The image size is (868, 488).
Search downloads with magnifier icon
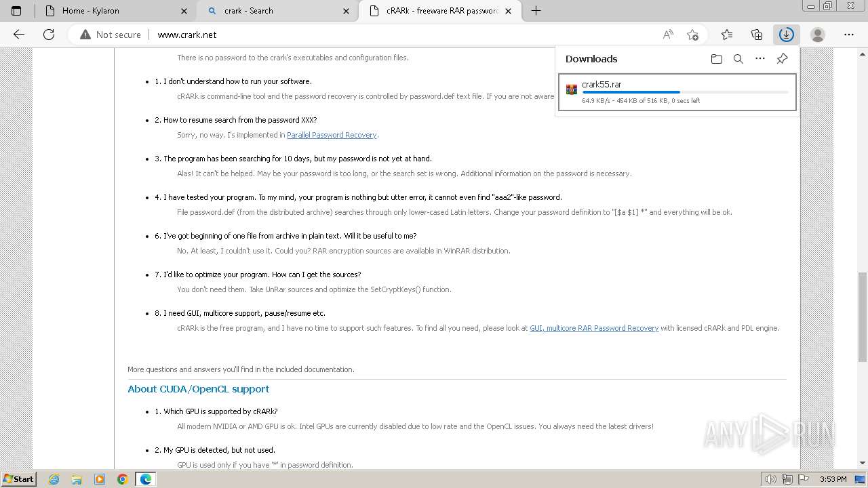point(738,59)
